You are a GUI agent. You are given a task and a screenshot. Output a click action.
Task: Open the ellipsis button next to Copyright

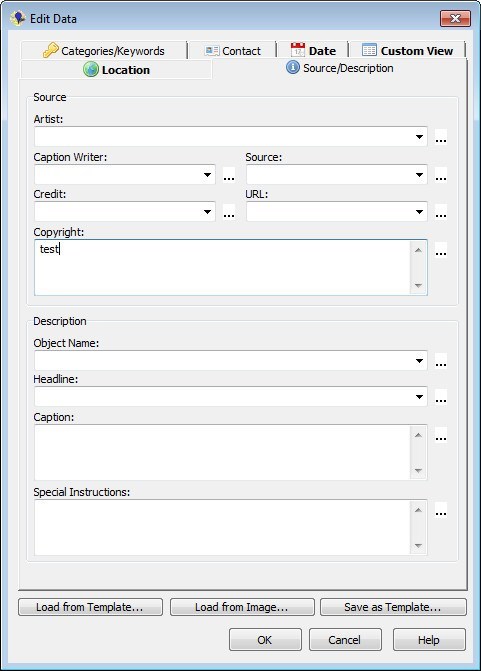441,250
